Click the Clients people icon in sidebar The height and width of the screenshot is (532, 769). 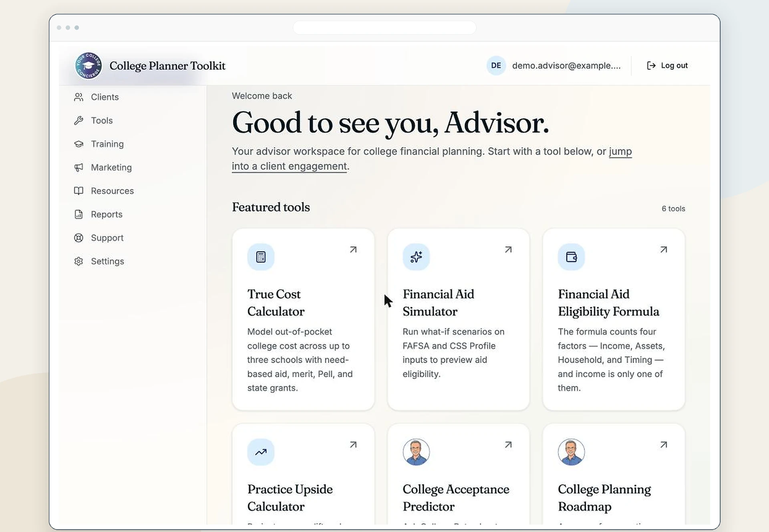tap(79, 97)
